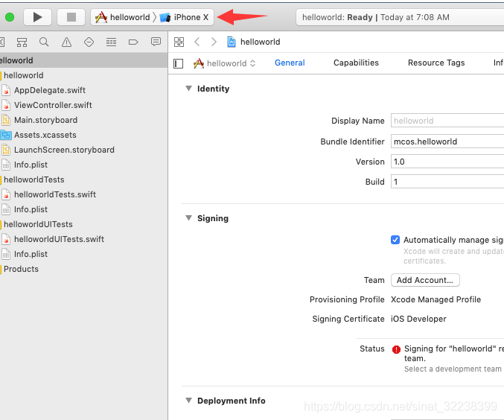Click iOS Developer certificate text
504x420 pixels.
pyautogui.click(x=418, y=319)
